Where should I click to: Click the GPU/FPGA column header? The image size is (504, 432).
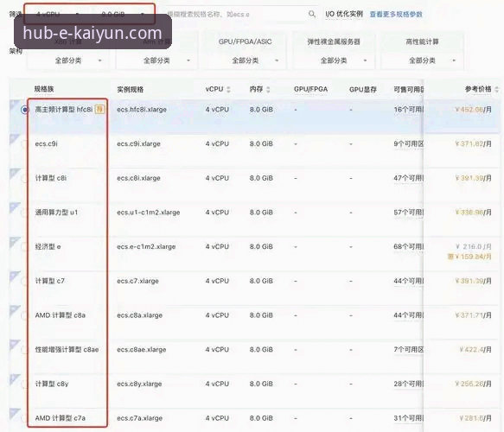point(310,89)
